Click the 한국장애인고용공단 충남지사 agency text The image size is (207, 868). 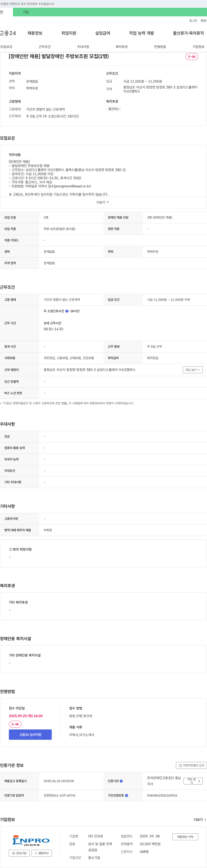(x=164, y=781)
